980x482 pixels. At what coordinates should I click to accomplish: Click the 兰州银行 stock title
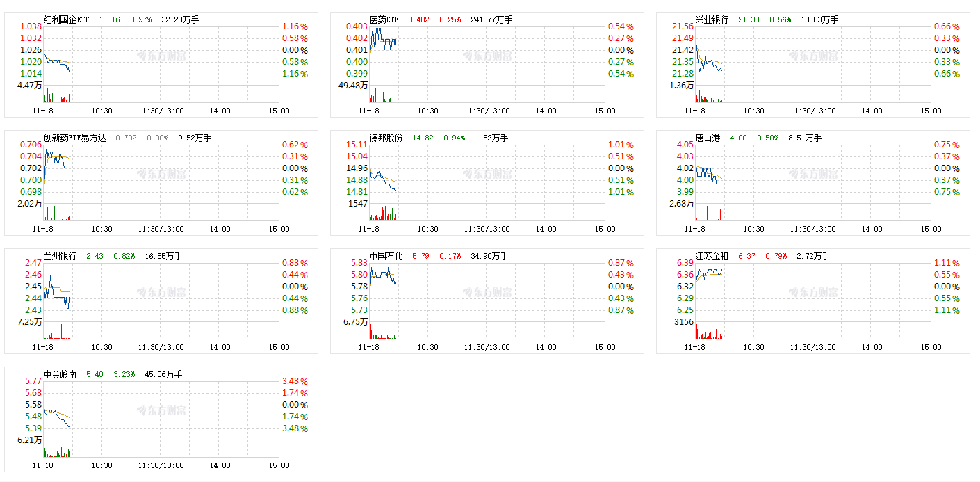coord(60,256)
